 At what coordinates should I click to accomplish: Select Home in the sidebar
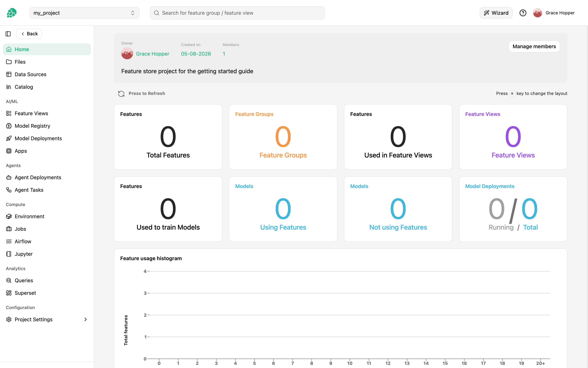tap(47, 49)
